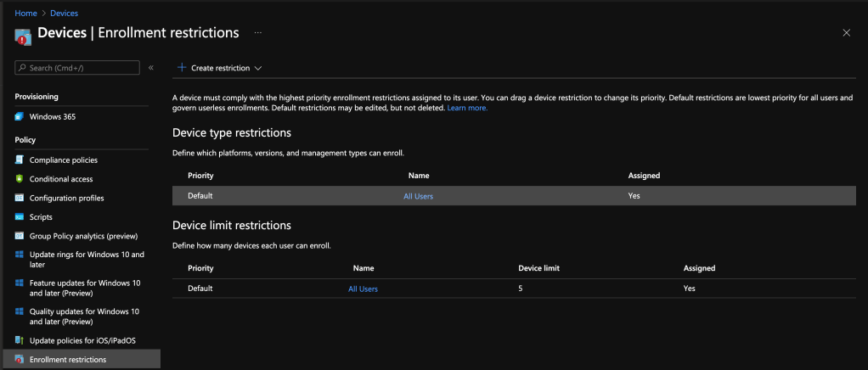Image resolution: width=868 pixels, height=370 pixels.
Task: Collapse the sidebar with the double chevron
Action: tap(151, 68)
